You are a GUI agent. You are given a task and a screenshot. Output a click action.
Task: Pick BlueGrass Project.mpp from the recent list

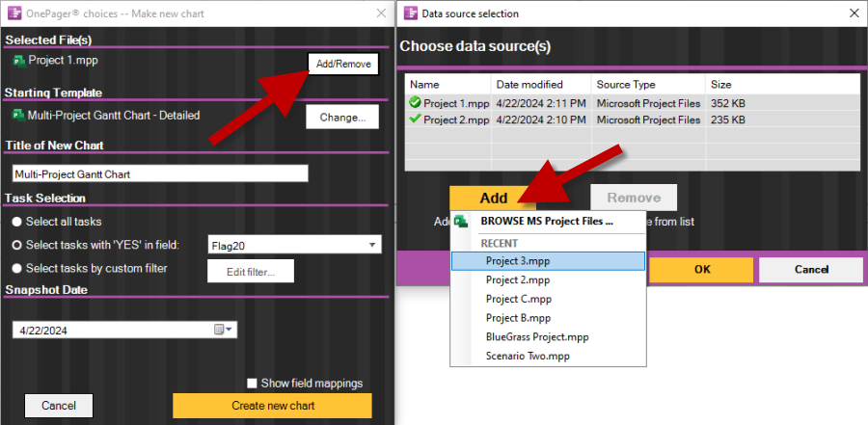point(548,337)
